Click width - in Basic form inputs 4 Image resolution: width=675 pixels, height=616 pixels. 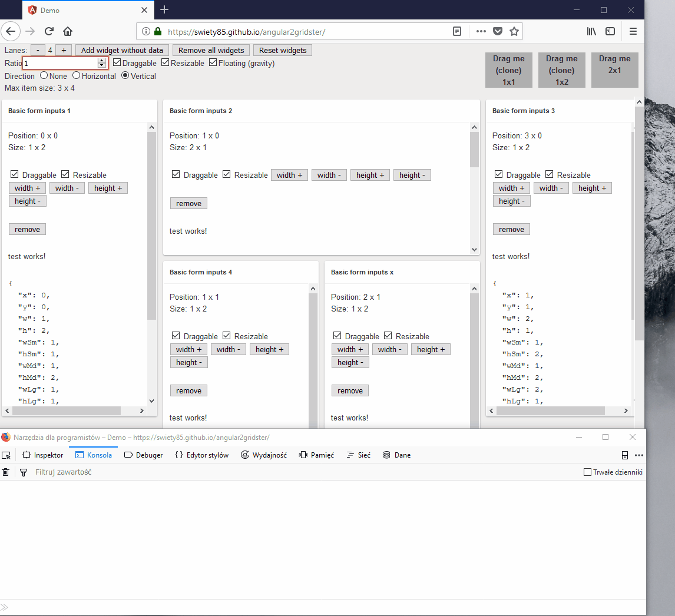[x=228, y=350]
